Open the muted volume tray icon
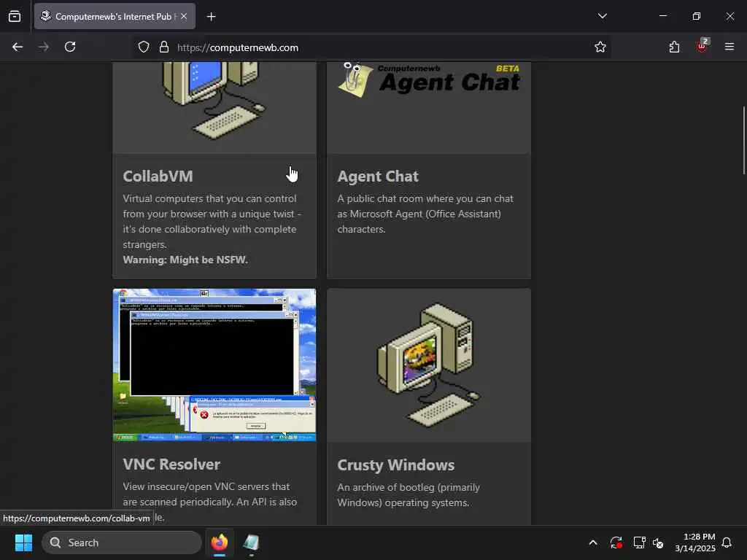This screenshot has height=560, width=747. (658, 542)
